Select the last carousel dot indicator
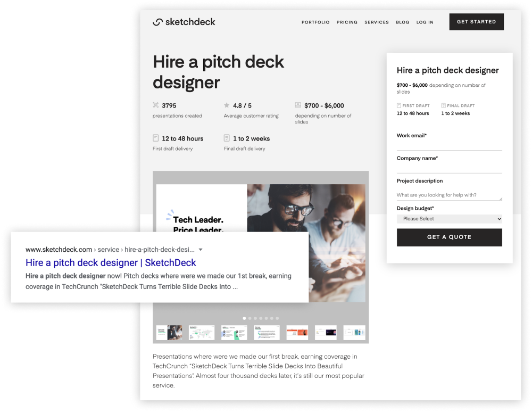 coord(277,318)
